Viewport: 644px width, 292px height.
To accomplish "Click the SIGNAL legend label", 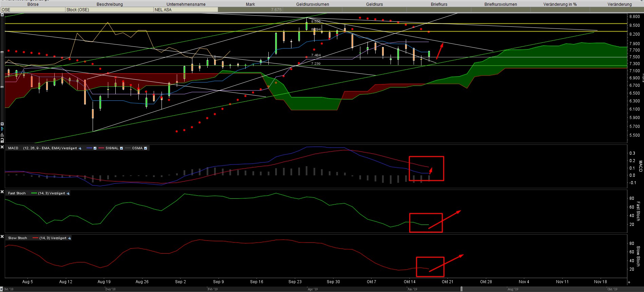I will tap(112, 148).
